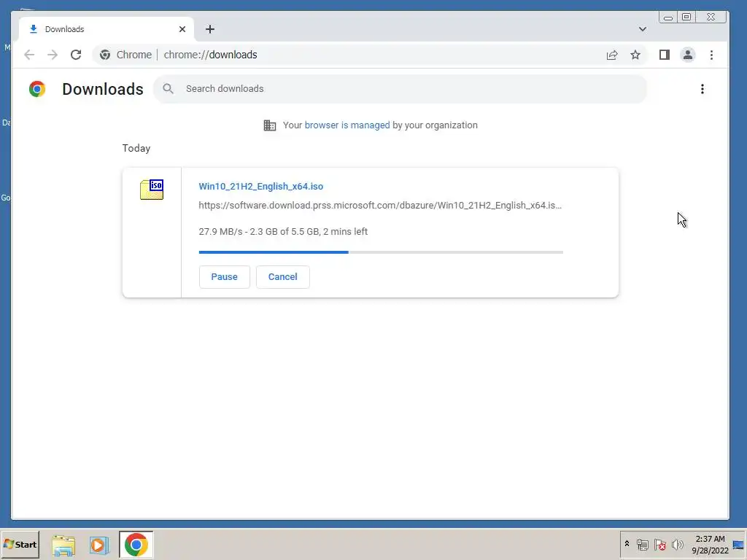Open Chrome's main three-dot menu
The image size is (747, 560).
tap(711, 55)
